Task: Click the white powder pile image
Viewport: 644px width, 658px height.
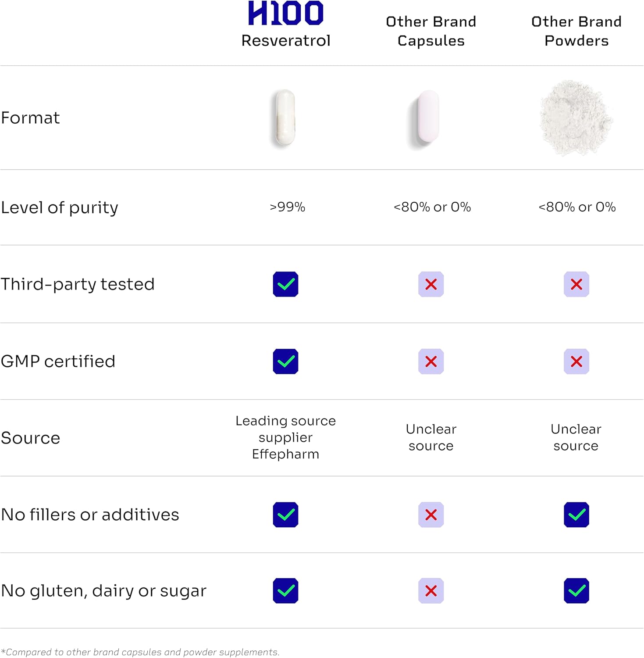Action: point(576,118)
